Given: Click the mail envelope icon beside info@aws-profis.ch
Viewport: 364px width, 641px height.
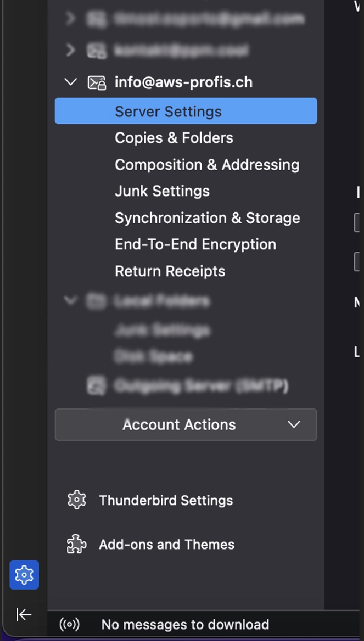Looking at the screenshot, I should point(97,82).
